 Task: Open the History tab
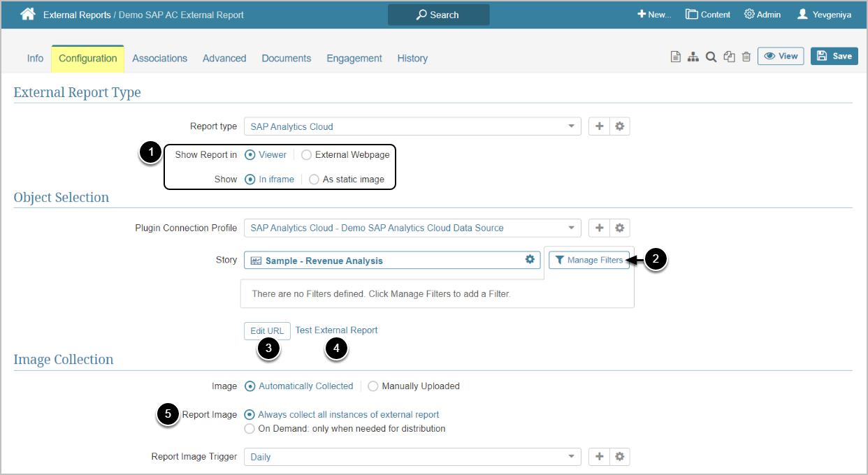tap(412, 59)
